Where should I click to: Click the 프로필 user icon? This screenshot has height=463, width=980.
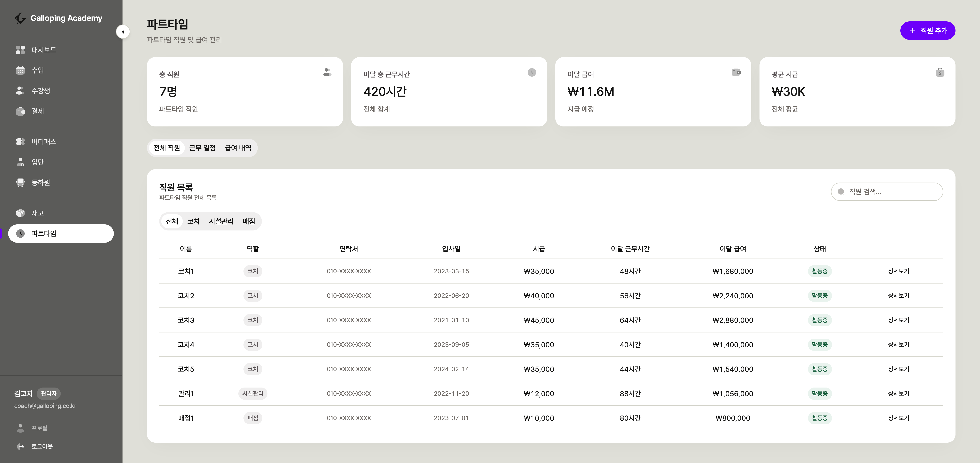[21, 428]
